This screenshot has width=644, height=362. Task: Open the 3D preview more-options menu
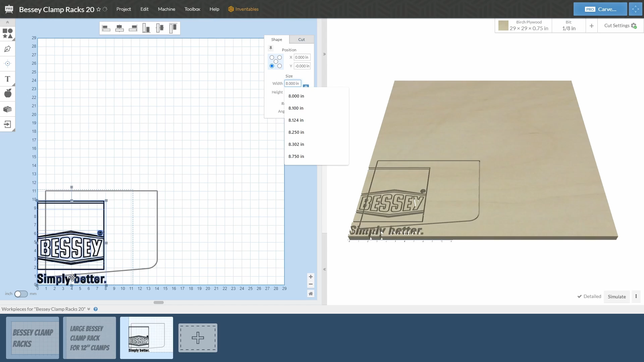[x=636, y=296]
